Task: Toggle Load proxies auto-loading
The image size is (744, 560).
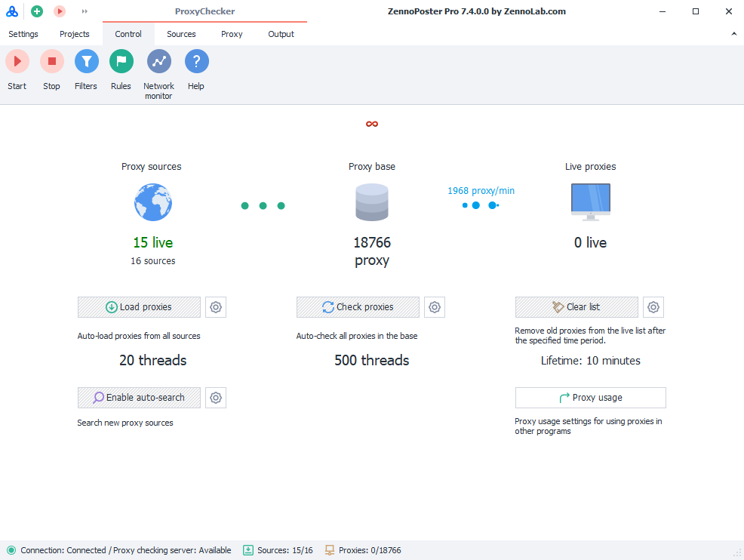Action: [x=139, y=307]
